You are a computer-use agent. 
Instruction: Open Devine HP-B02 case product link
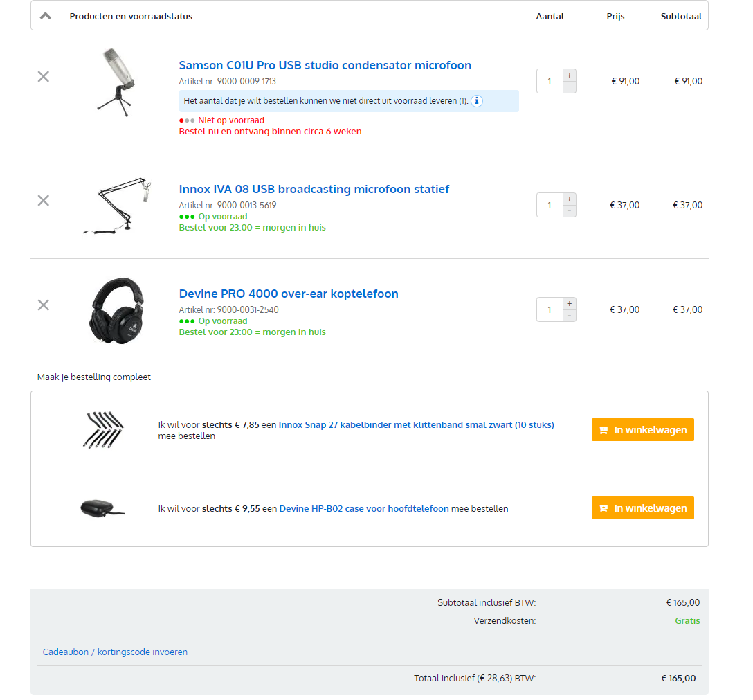click(364, 509)
